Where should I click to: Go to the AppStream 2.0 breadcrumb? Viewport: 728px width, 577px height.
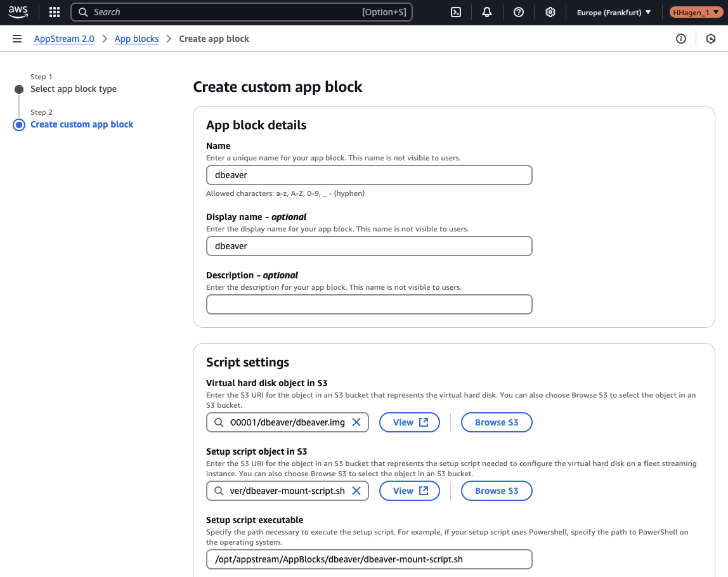click(64, 39)
